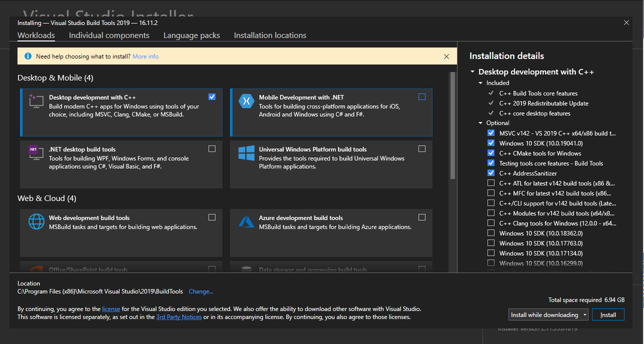Click the Install button

pyautogui.click(x=608, y=314)
